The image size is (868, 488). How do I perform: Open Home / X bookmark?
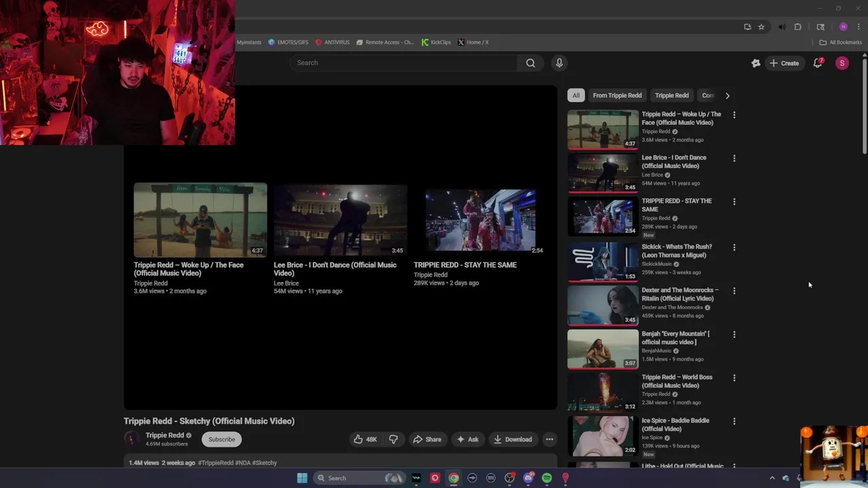473,42
